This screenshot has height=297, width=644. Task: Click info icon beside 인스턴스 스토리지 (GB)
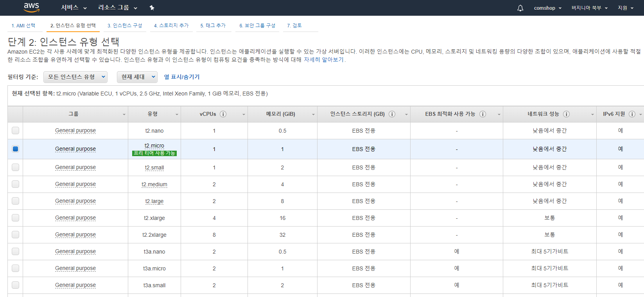(x=392, y=114)
